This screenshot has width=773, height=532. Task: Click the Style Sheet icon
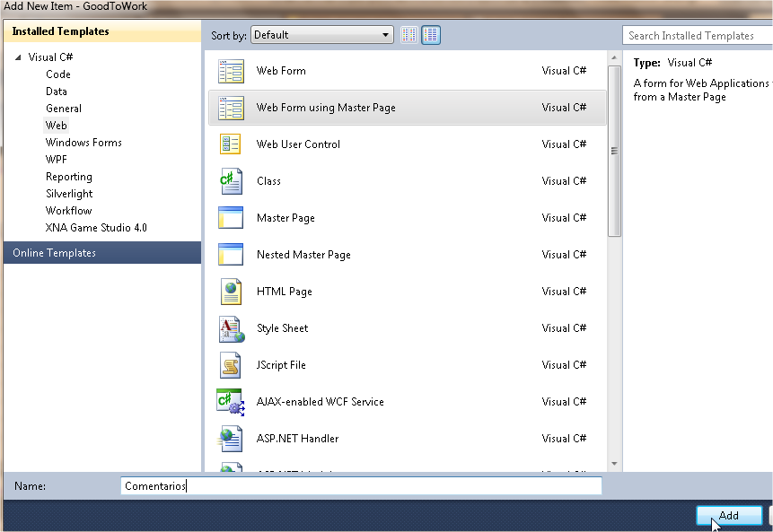point(232,328)
